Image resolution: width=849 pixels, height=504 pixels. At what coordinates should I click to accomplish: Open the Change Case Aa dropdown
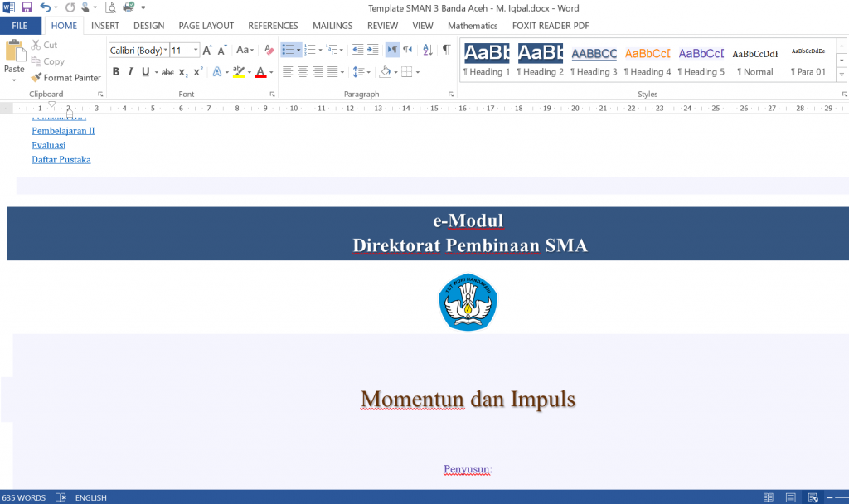coord(245,50)
